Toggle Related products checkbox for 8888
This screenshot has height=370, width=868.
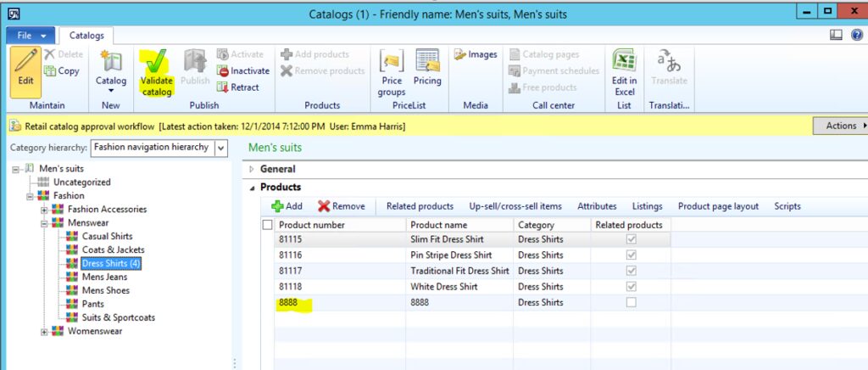(x=631, y=303)
